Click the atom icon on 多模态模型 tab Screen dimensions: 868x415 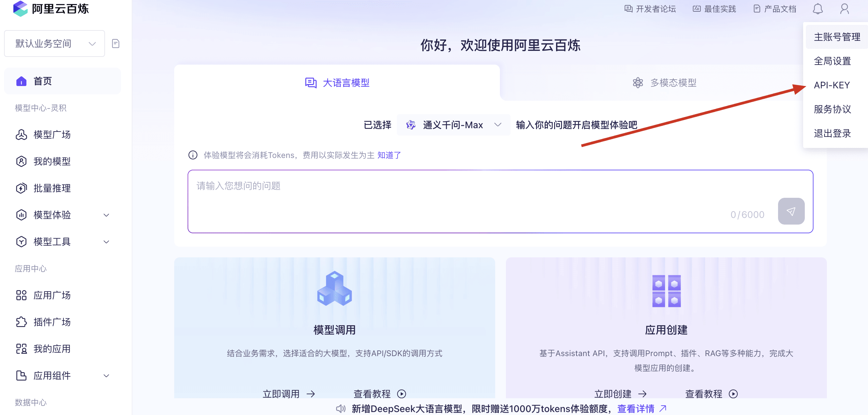638,83
